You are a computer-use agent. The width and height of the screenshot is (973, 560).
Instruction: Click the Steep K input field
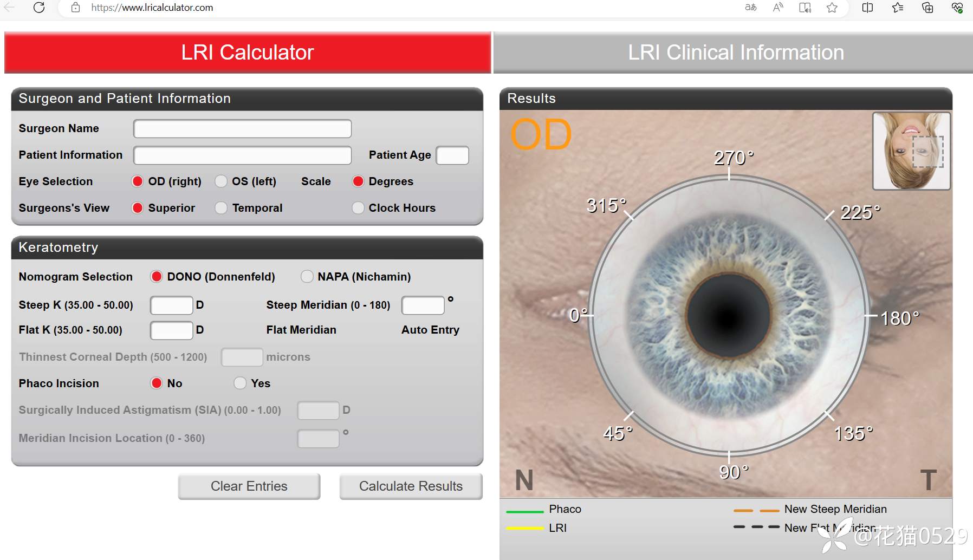click(171, 305)
